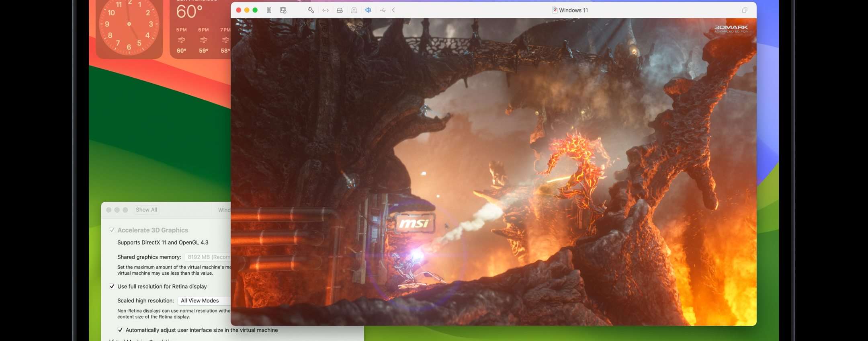The image size is (868, 341).
Task: Toggle Automatically adjust user interface size
Action: click(120, 330)
